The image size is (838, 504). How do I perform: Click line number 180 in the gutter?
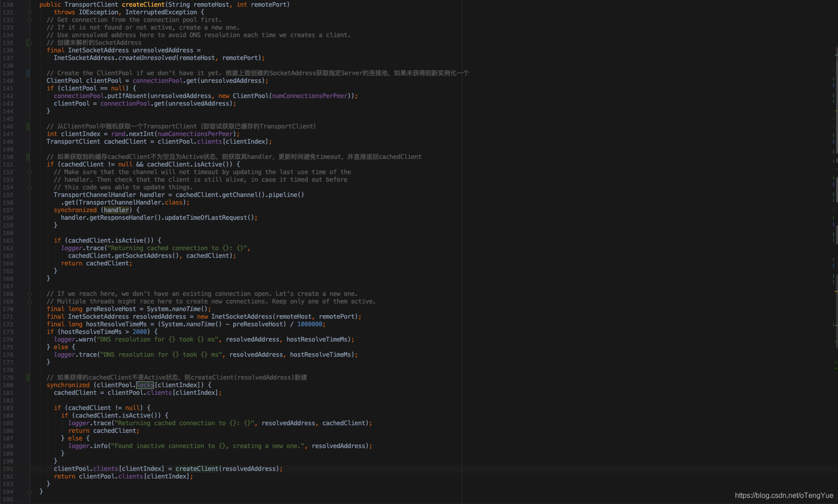click(8, 385)
